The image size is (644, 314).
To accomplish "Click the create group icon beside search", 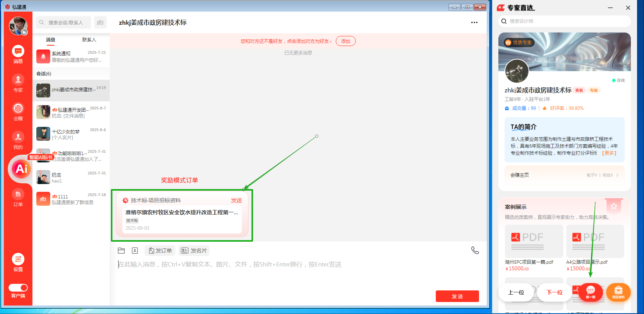I will click(100, 22).
